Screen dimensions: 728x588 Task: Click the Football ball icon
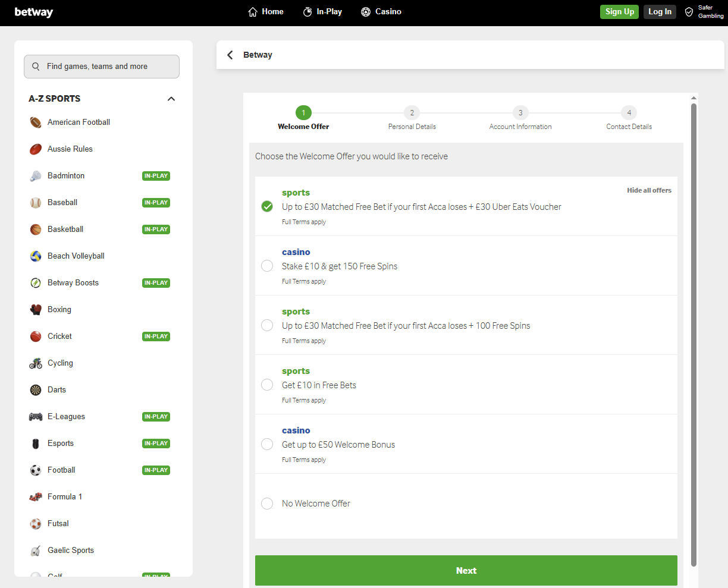click(x=36, y=470)
